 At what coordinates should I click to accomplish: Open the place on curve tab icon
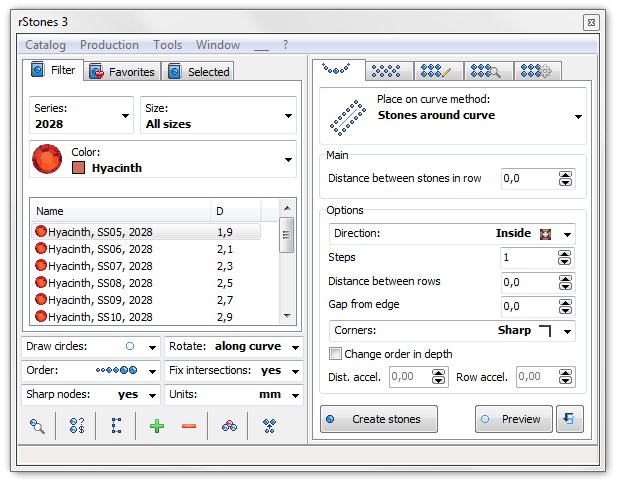336,70
